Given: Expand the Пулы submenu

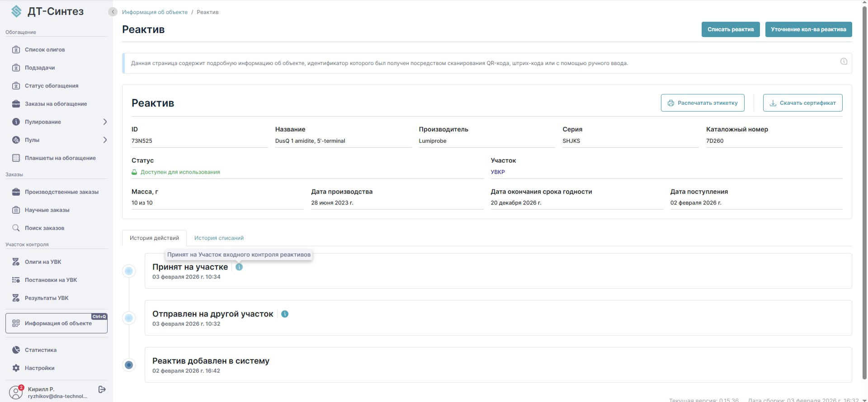Looking at the screenshot, I should coord(105,140).
